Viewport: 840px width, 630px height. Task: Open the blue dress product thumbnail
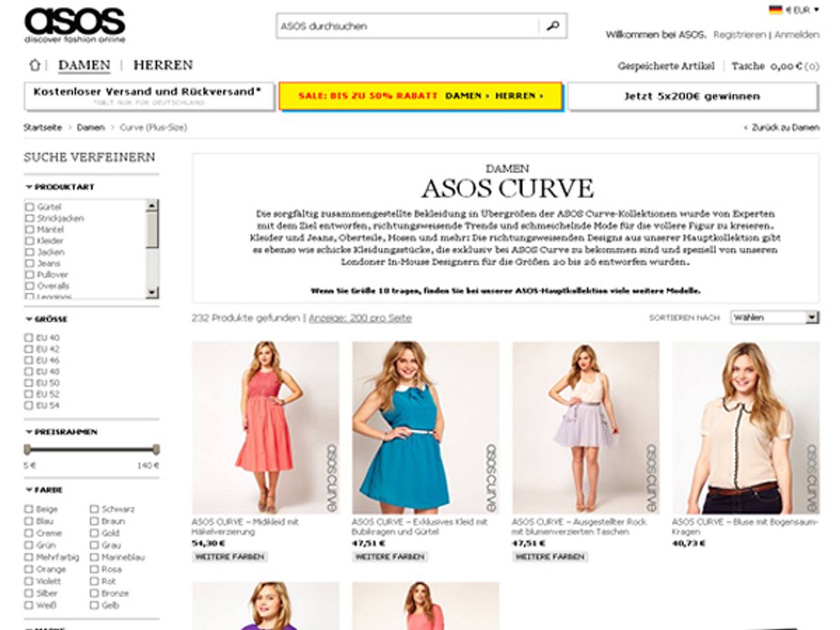click(x=426, y=428)
